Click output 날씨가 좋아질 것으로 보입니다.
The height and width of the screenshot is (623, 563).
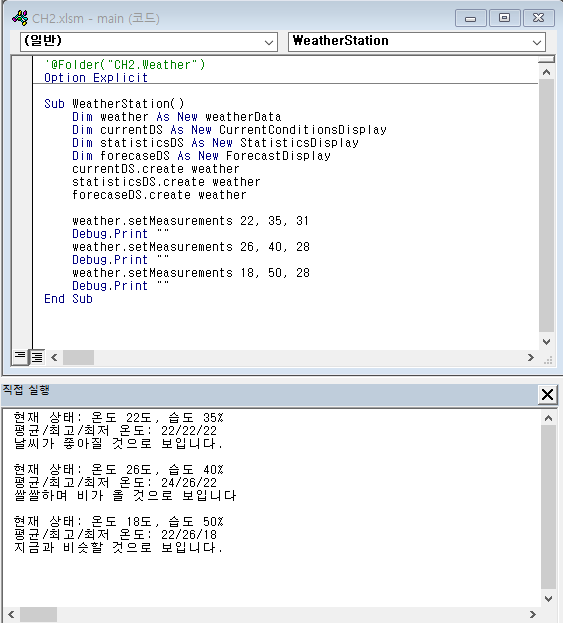pos(118,444)
